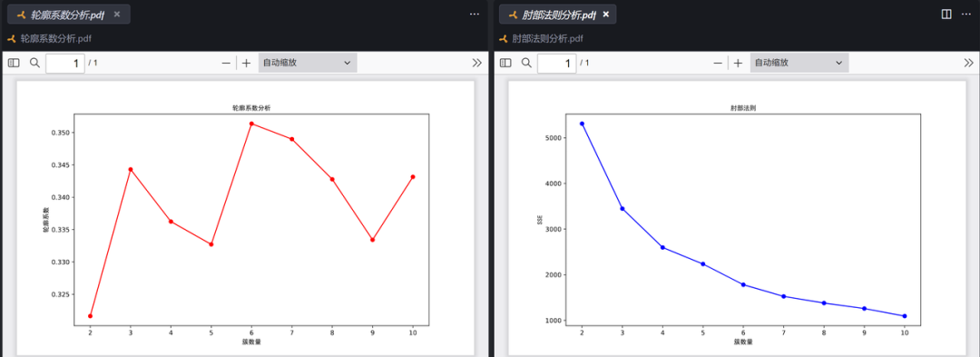Select the 肘部法则分析.pdf tab

point(553,14)
